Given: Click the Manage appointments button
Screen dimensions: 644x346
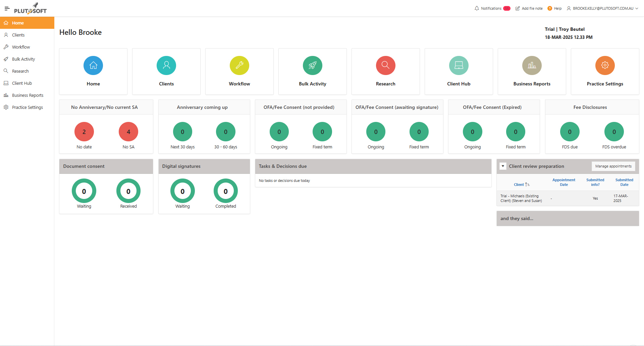Looking at the screenshot, I should pyautogui.click(x=613, y=166).
